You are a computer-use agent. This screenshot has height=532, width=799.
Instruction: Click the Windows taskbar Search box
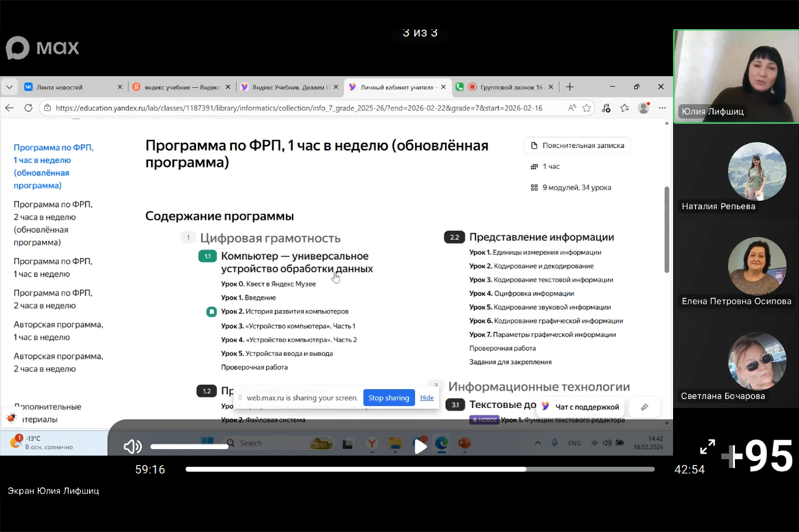(277, 443)
